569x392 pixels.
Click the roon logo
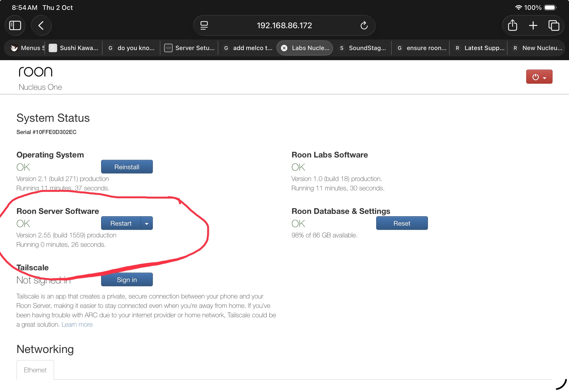pyautogui.click(x=36, y=72)
